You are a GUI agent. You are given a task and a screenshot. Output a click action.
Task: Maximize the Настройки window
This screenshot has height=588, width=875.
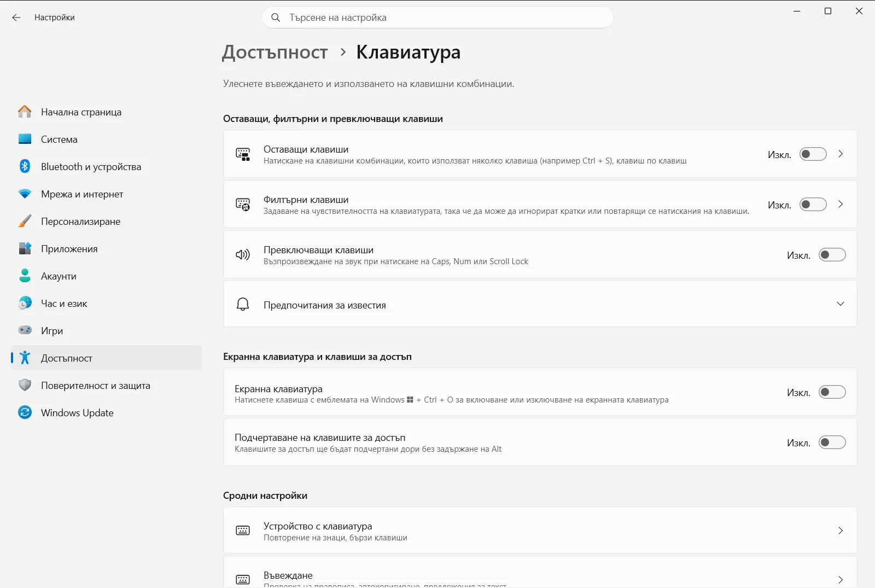[x=828, y=11]
